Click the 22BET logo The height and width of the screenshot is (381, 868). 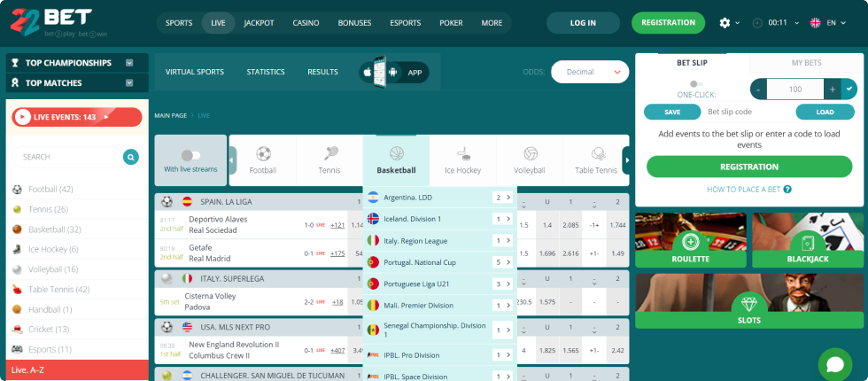tap(59, 23)
